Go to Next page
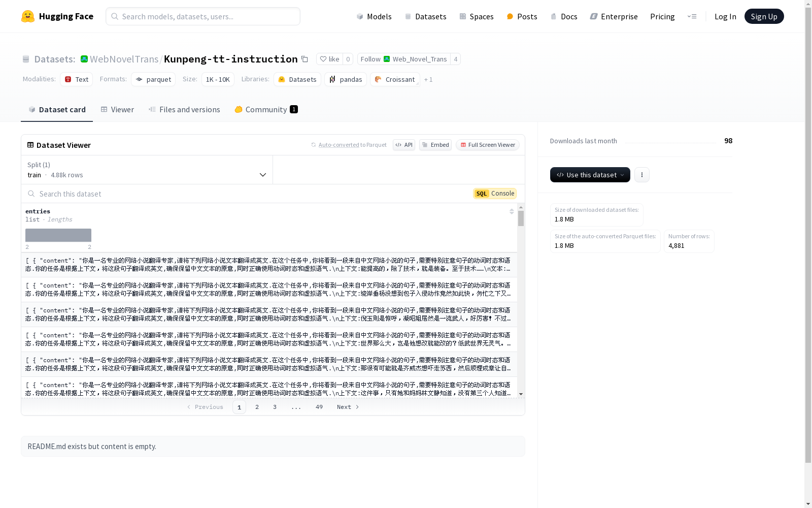 click(348, 407)
